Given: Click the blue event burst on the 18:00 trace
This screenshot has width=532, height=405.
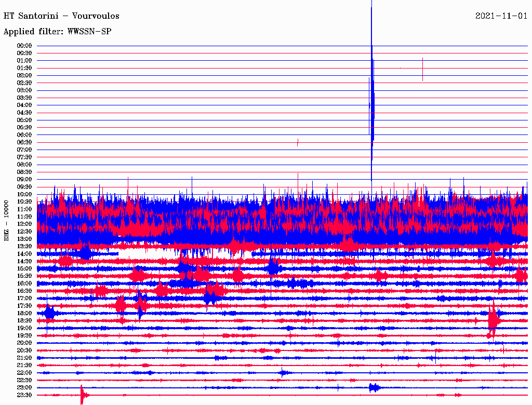Looking at the screenshot, I should pyautogui.click(x=49, y=313).
